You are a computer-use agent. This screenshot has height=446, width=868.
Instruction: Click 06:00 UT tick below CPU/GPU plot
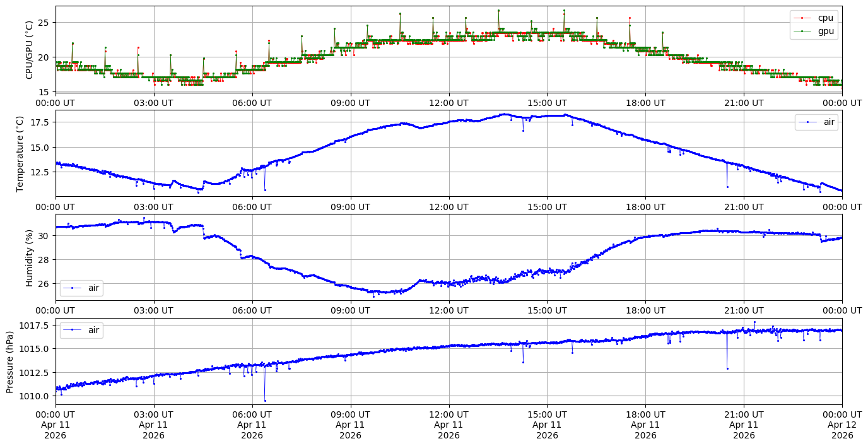pos(252,103)
